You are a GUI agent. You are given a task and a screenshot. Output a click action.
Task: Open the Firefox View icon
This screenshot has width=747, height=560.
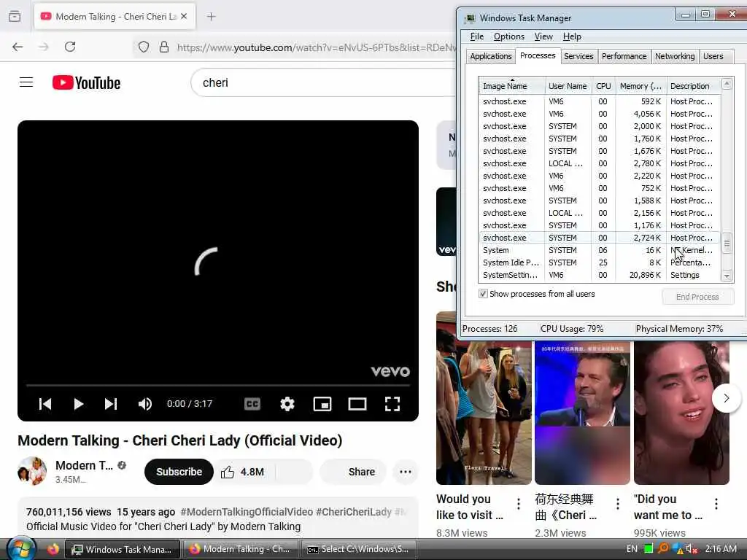(x=15, y=16)
